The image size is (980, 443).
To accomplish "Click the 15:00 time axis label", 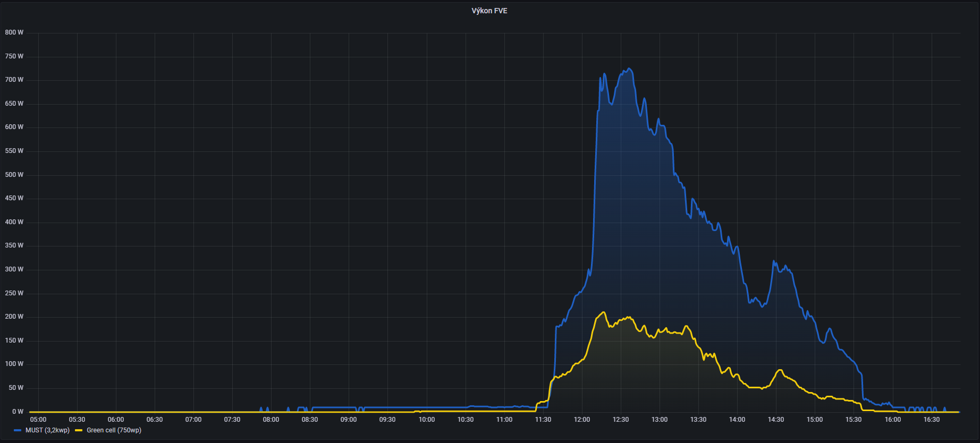I will 815,420.
